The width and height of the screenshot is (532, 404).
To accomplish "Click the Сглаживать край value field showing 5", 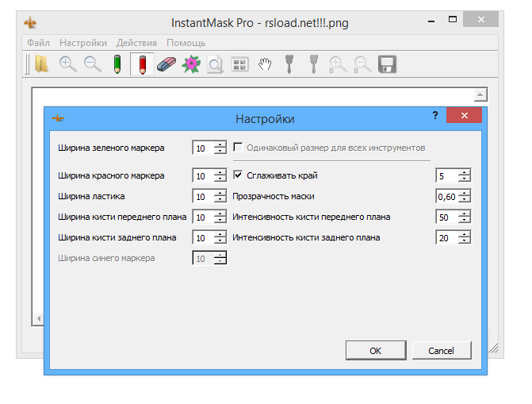I will 447,175.
